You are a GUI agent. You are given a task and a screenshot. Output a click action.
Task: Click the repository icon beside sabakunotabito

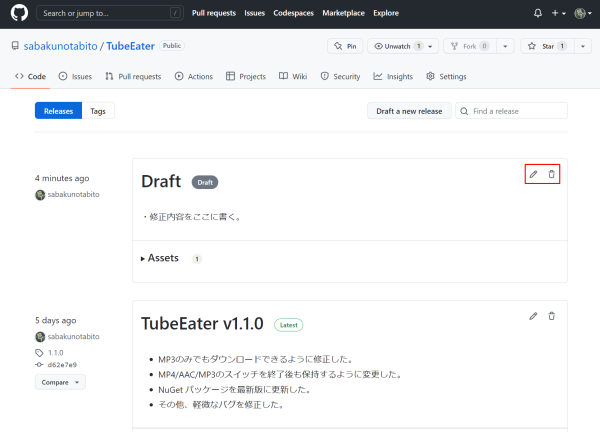[15, 46]
